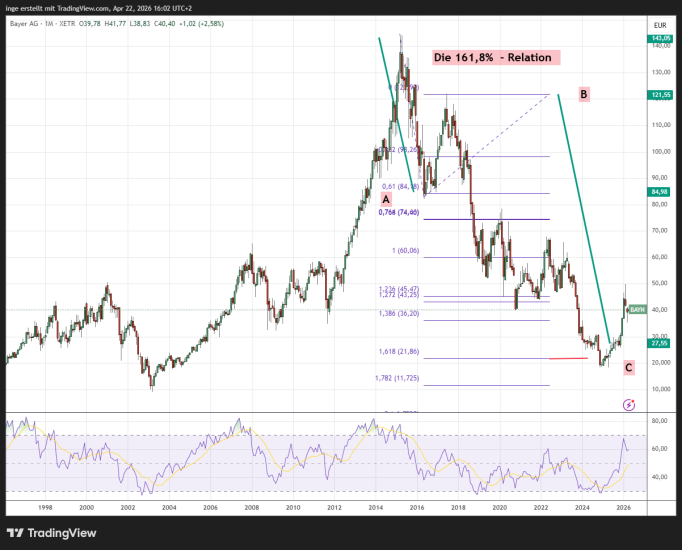Image resolution: width=682 pixels, height=550 pixels.
Task: Select the pink 'C' wave label
Action: [628, 367]
